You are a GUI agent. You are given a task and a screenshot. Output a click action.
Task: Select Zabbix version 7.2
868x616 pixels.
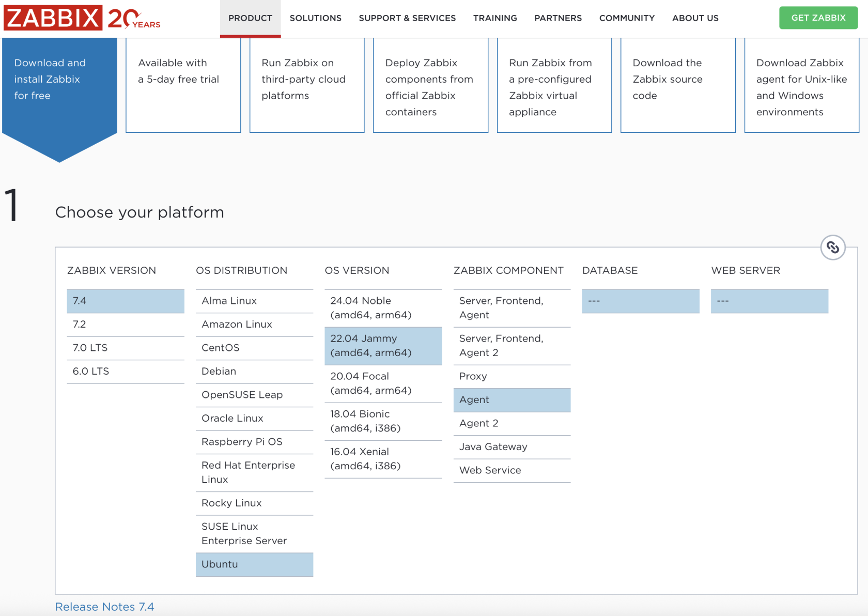[126, 325]
